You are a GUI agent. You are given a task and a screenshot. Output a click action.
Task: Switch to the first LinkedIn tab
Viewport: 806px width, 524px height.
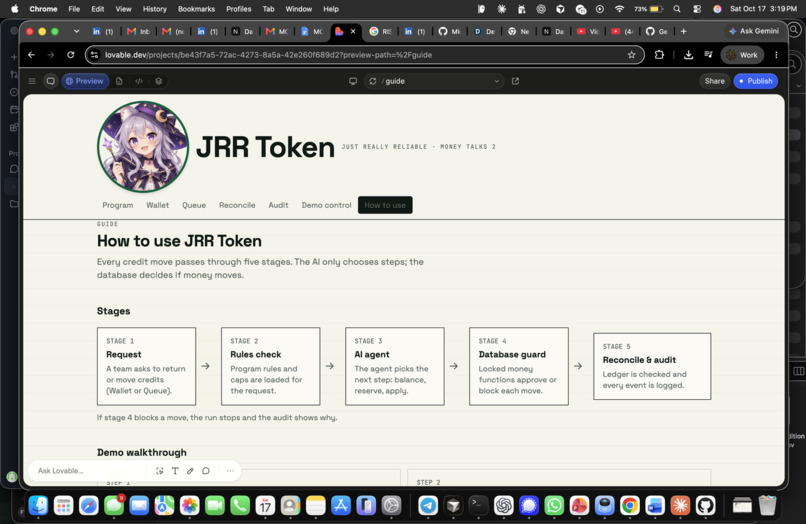point(103,31)
